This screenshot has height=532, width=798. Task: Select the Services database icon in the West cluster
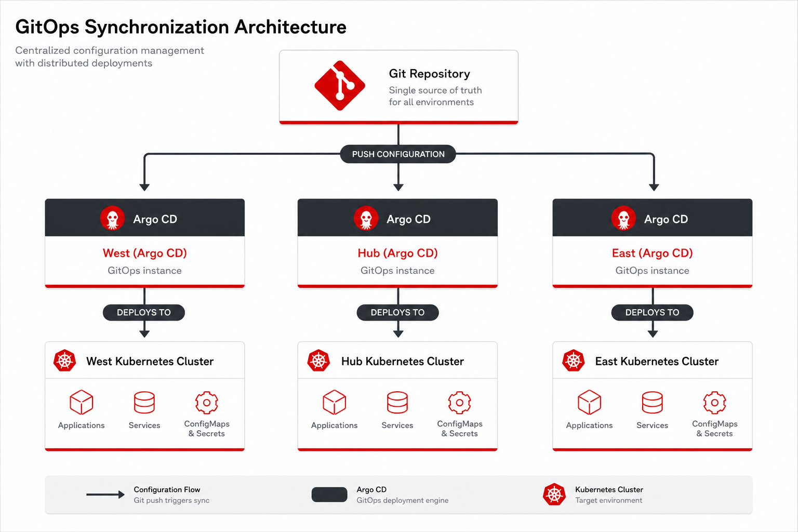(x=144, y=402)
